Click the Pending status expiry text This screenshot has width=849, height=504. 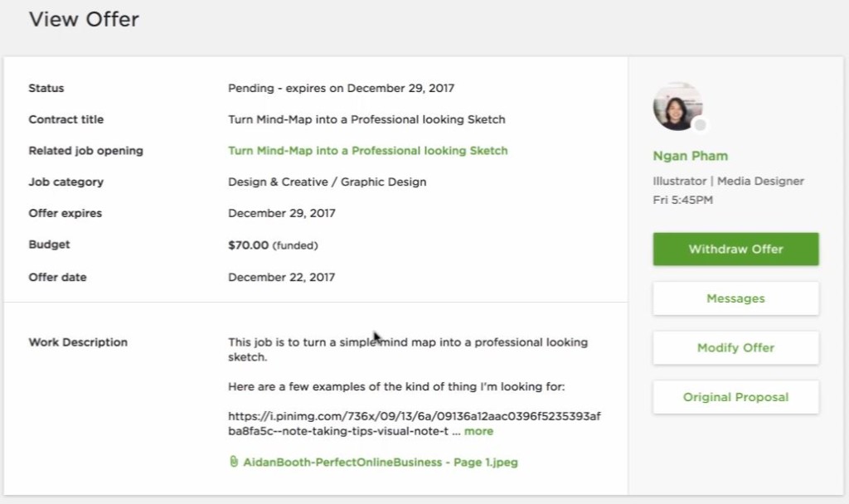pyautogui.click(x=341, y=88)
